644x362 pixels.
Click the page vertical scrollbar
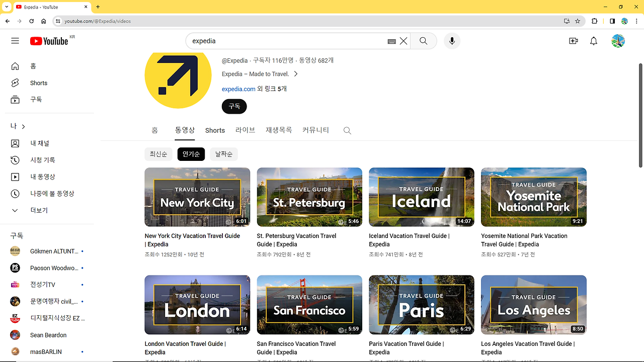pos(640,116)
